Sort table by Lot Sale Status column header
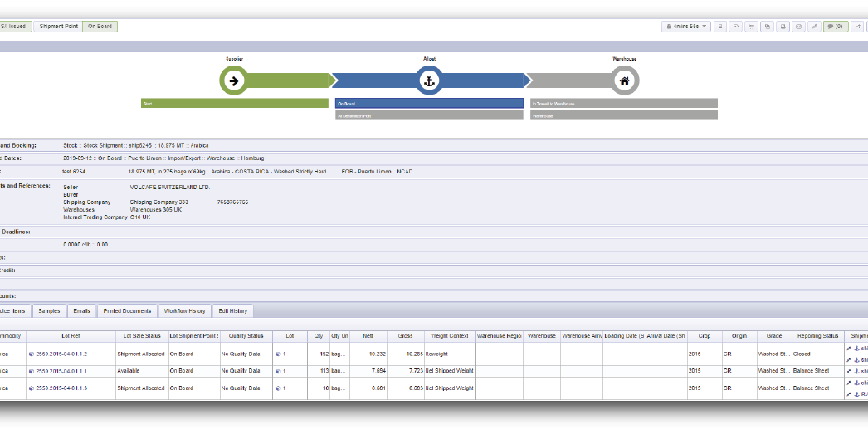868x434 pixels. (x=141, y=336)
